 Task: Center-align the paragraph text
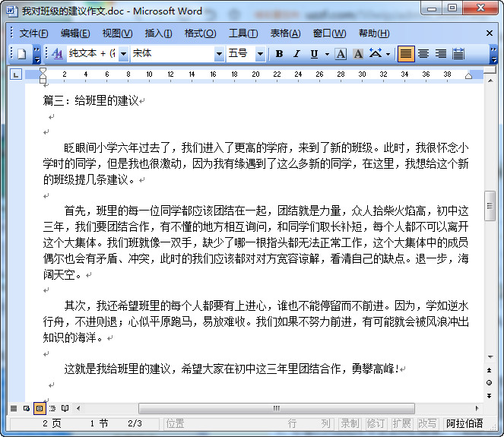click(423, 54)
